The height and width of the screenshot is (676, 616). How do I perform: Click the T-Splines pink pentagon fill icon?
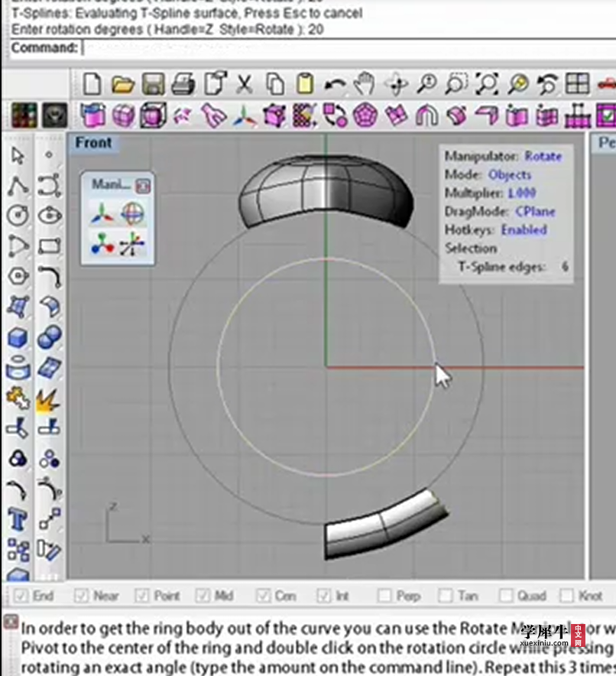click(x=365, y=115)
